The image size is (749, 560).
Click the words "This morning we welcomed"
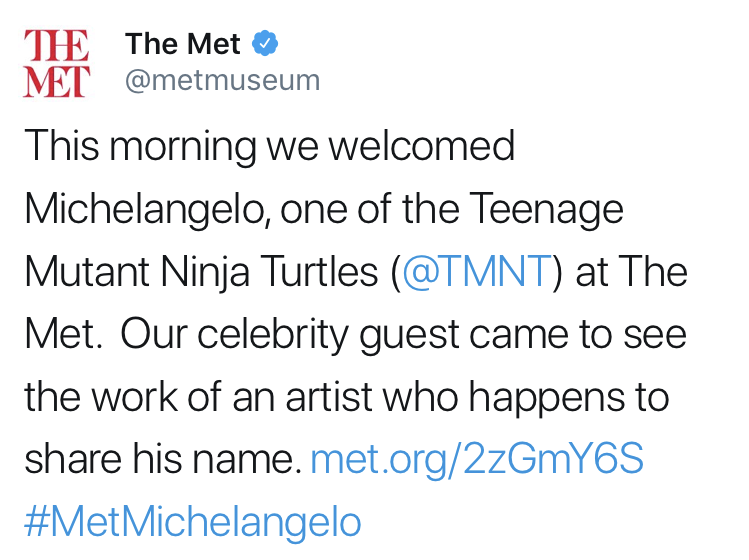pos(270,147)
